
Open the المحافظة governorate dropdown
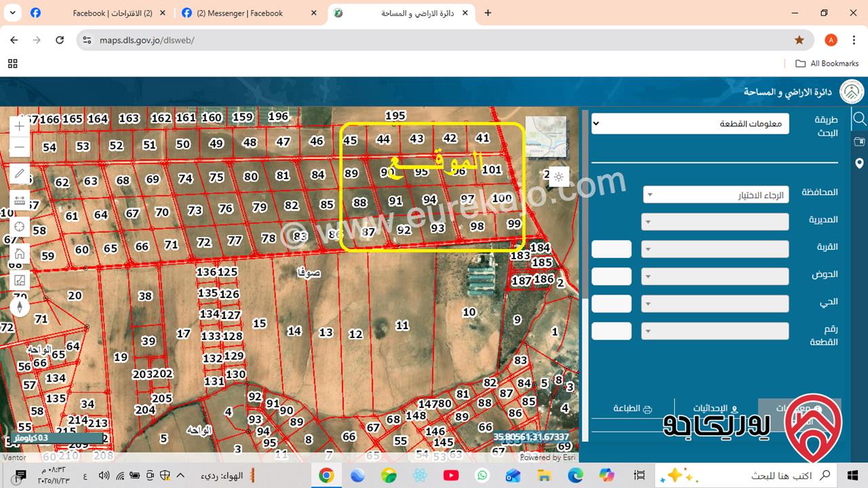(x=715, y=195)
